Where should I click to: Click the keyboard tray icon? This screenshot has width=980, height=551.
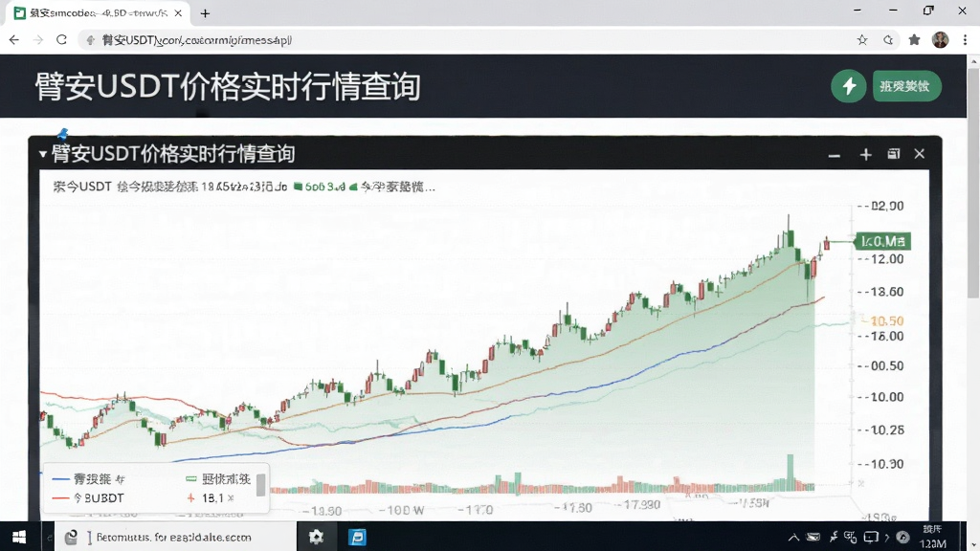click(813, 538)
